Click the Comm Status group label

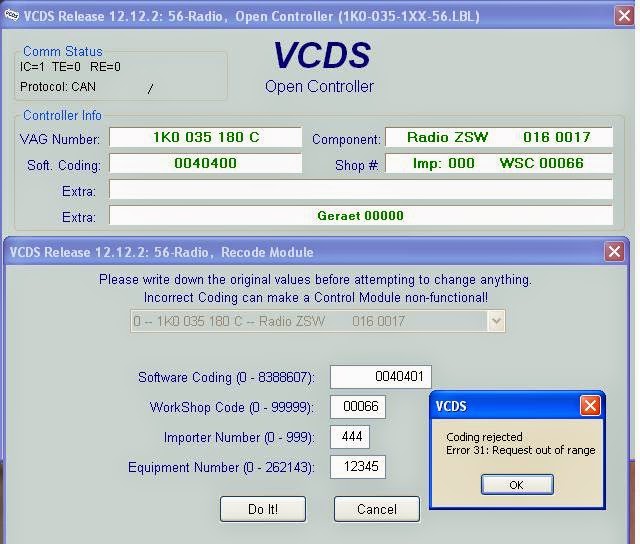tap(63, 51)
